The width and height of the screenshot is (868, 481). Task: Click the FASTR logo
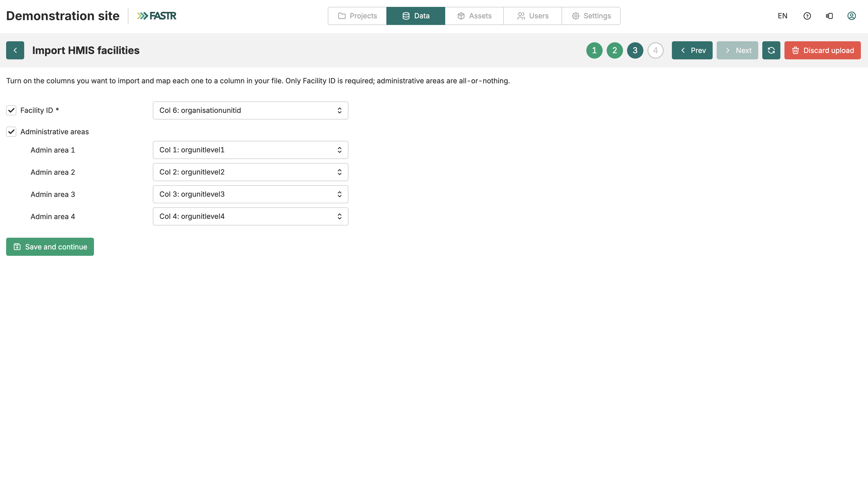click(156, 16)
